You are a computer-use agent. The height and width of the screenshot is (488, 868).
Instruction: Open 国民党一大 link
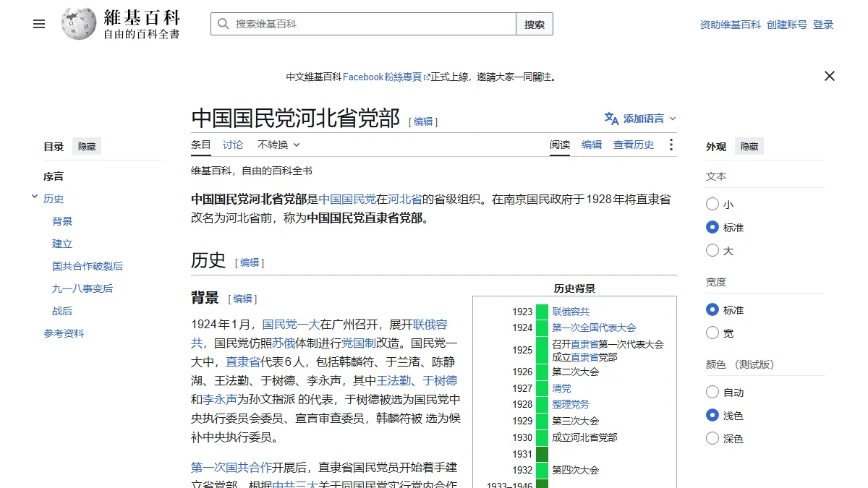point(291,325)
